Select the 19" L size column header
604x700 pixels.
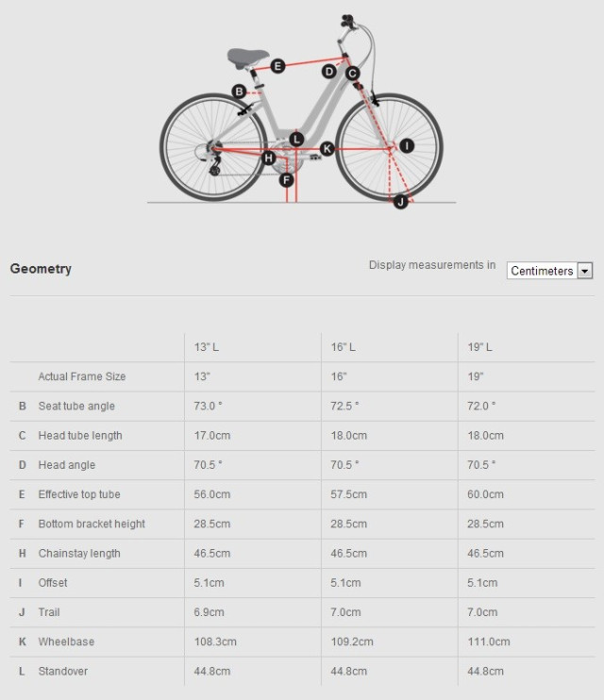[x=480, y=347]
